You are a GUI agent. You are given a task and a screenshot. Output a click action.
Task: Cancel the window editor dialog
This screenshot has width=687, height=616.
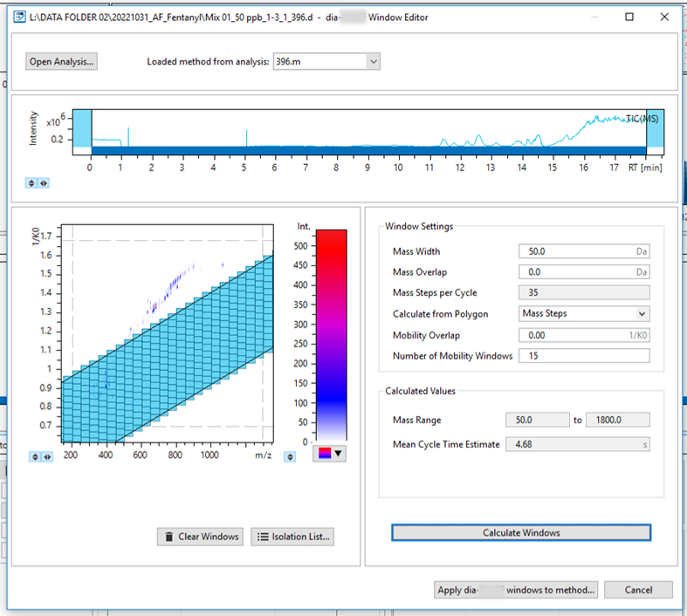coord(638,590)
